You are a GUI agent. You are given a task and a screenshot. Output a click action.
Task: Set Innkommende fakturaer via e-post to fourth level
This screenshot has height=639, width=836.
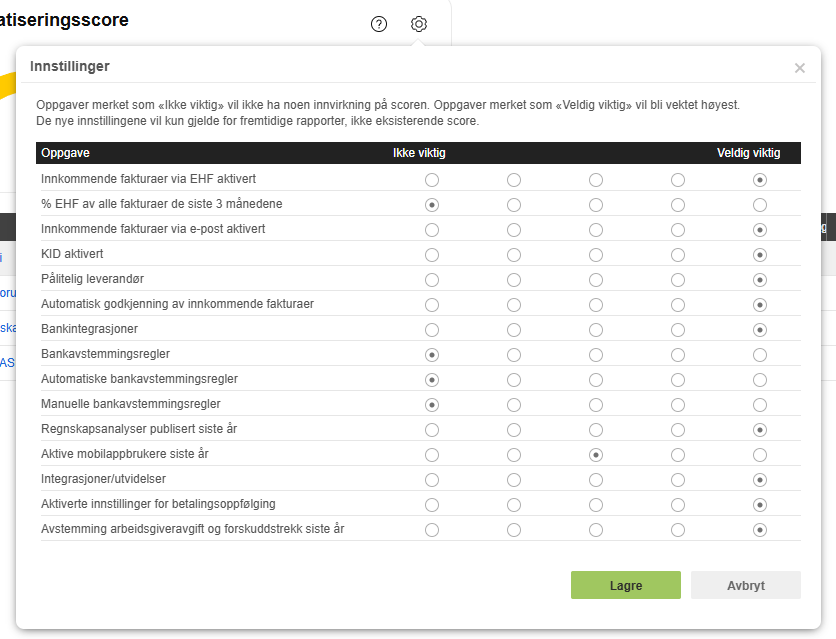coord(678,230)
